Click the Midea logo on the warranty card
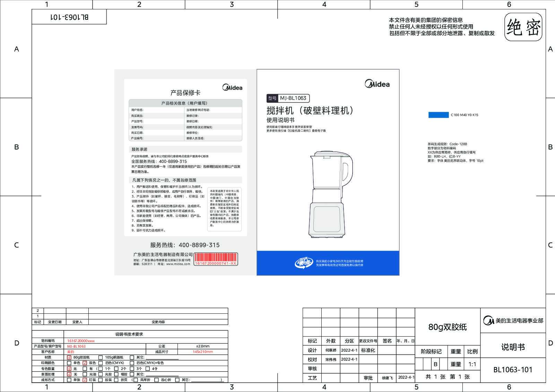 coord(232,88)
